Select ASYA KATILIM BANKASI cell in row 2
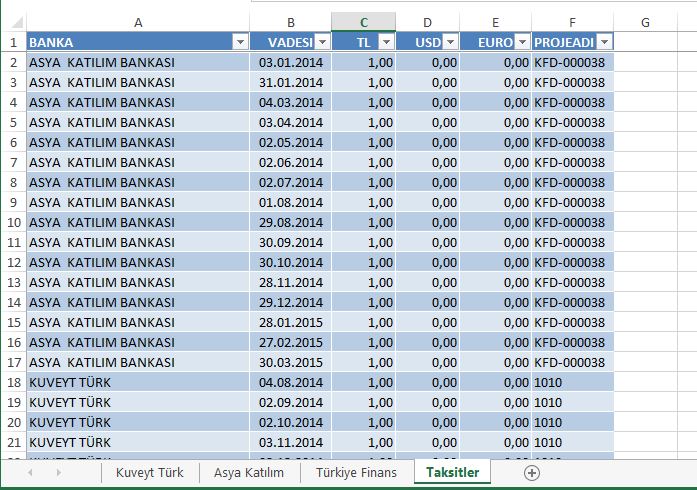 point(138,62)
